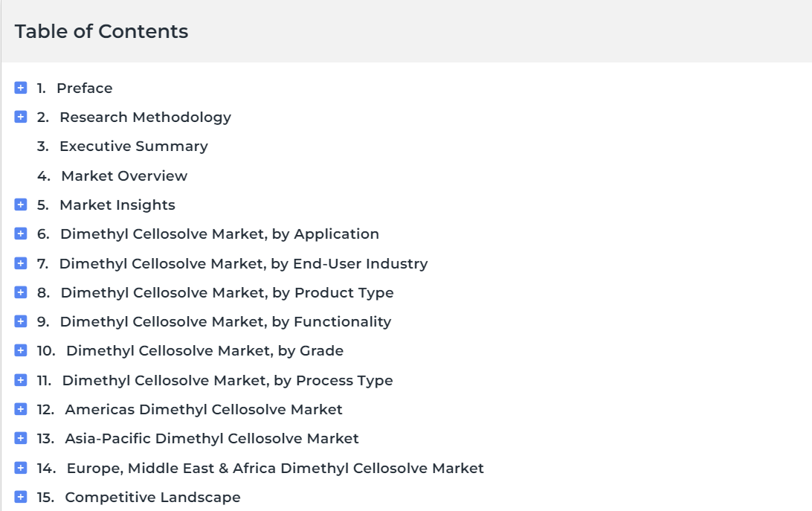The height and width of the screenshot is (511, 812).
Task: Click the Research Methodology title text
Action: click(x=146, y=118)
